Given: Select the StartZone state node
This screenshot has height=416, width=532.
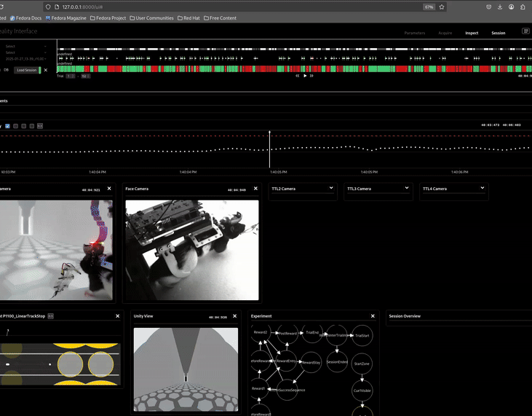Looking at the screenshot, I should pos(362,364).
